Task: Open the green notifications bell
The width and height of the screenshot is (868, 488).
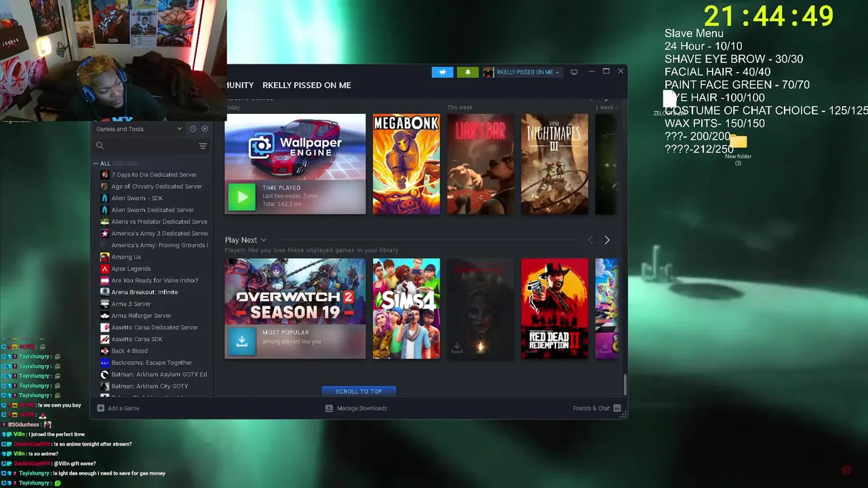Action: coord(467,73)
